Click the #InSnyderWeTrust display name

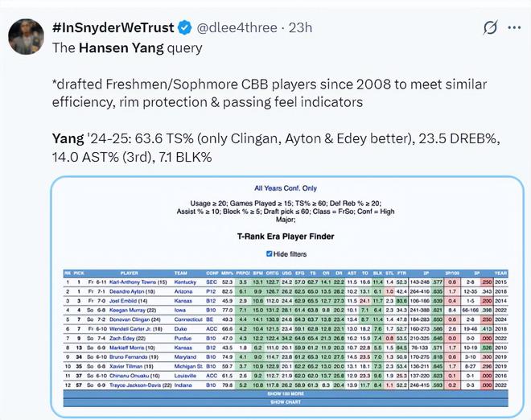113,27
